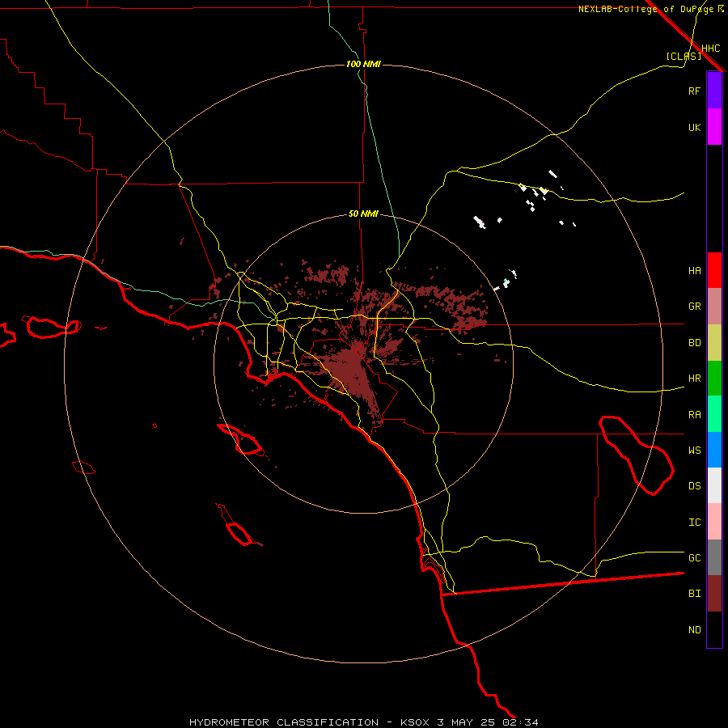Screen dimensions: 728x728
Task: Select the gray GC legend swatch
Action: 714,557
